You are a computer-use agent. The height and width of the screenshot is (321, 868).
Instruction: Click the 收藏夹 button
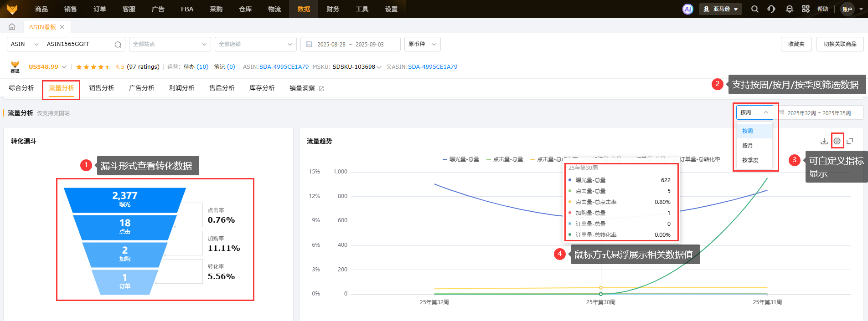[x=796, y=44]
